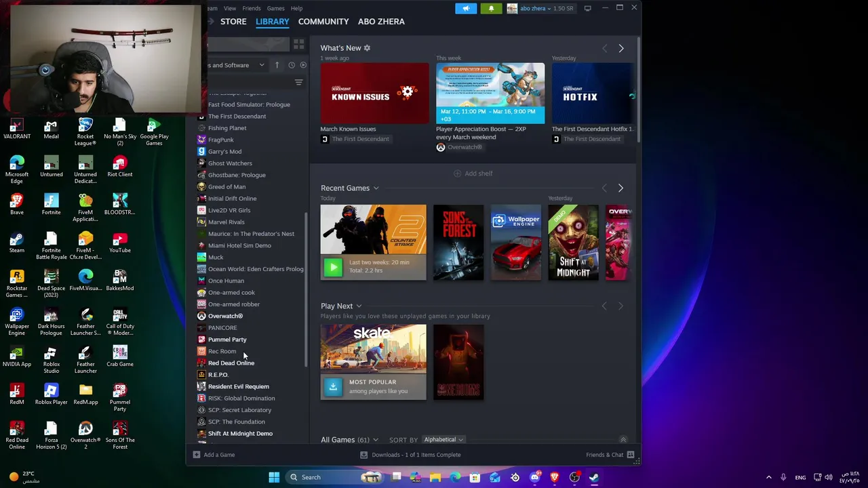Go to next What's New items
This screenshot has height=488, width=868.
click(620, 48)
